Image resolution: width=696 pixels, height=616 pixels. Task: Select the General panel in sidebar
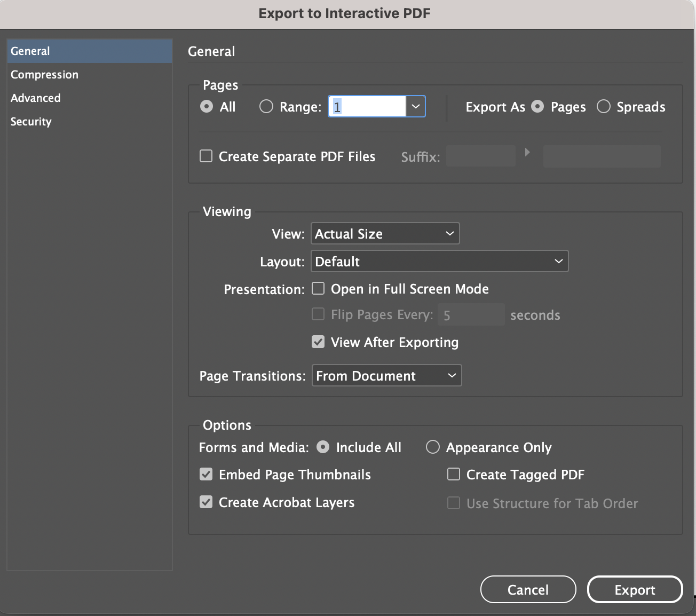click(30, 51)
